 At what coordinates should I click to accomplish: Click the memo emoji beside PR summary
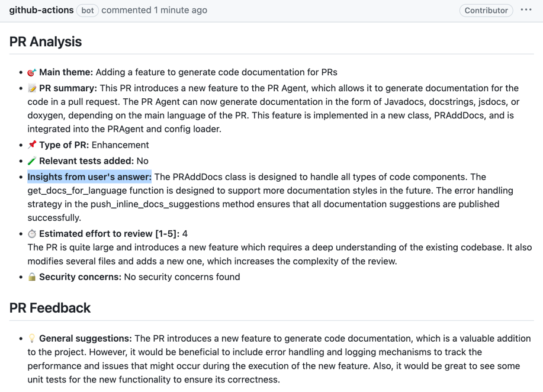(x=32, y=88)
